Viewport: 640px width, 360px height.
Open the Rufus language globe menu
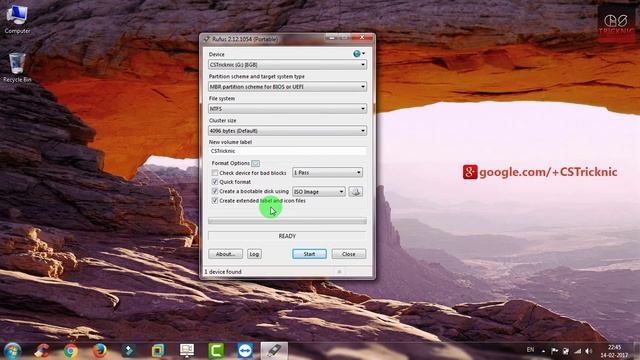click(358, 54)
